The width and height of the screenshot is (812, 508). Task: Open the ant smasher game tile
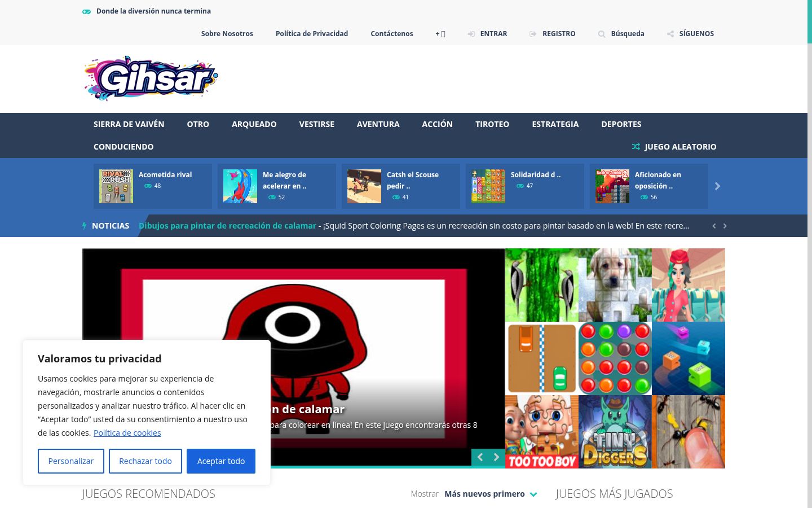689,432
